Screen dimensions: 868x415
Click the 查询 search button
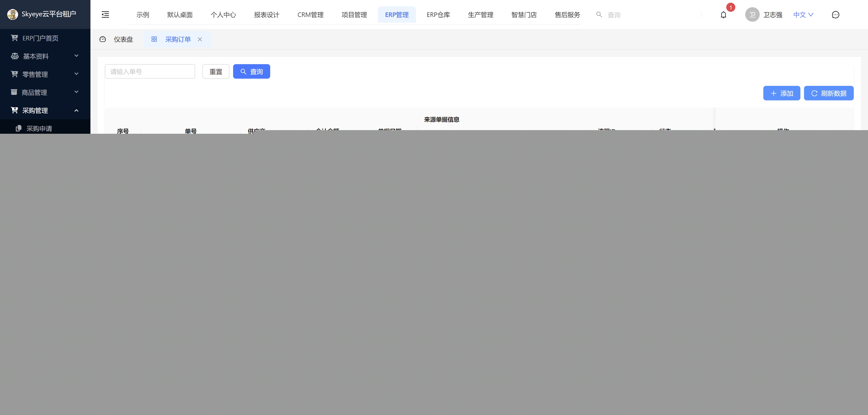coord(251,71)
